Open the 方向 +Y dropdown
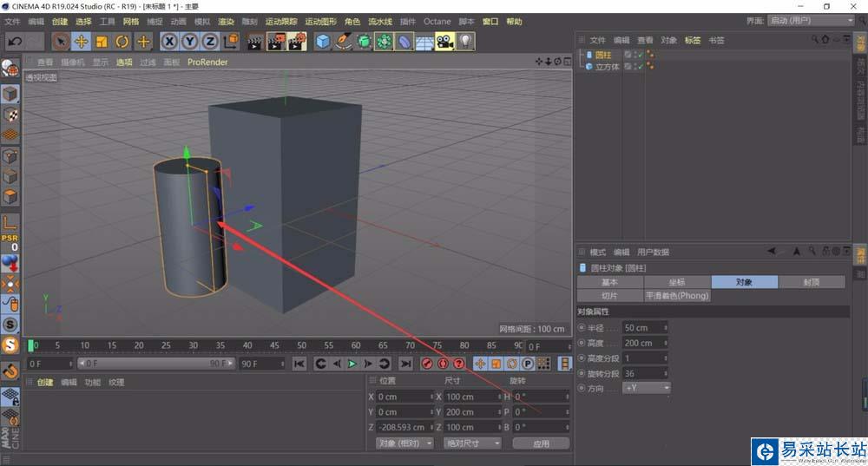868x466 pixels. [x=647, y=388]
